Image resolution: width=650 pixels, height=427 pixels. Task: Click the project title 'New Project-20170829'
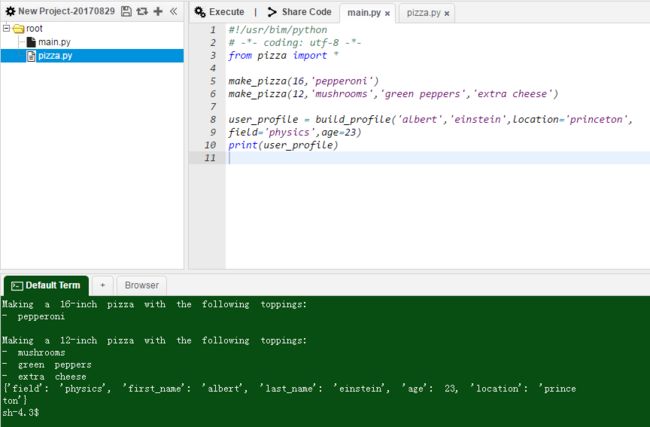click(x=66, y=11)
